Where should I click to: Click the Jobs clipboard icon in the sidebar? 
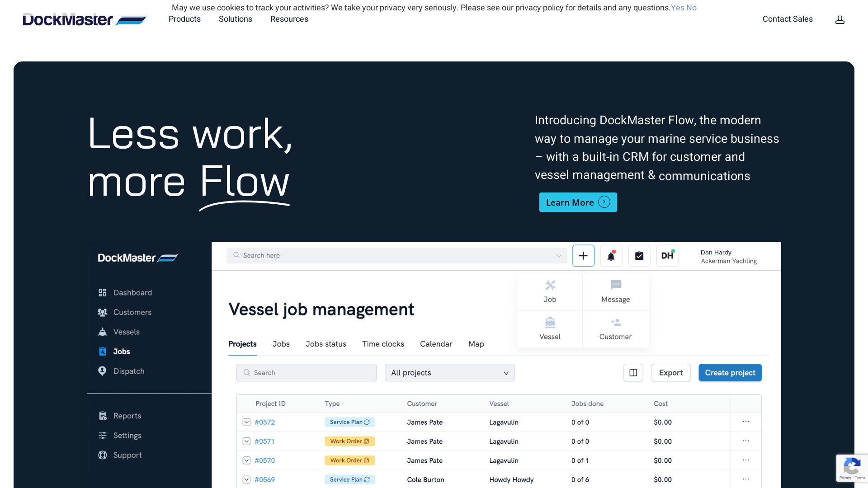(103, 352)
